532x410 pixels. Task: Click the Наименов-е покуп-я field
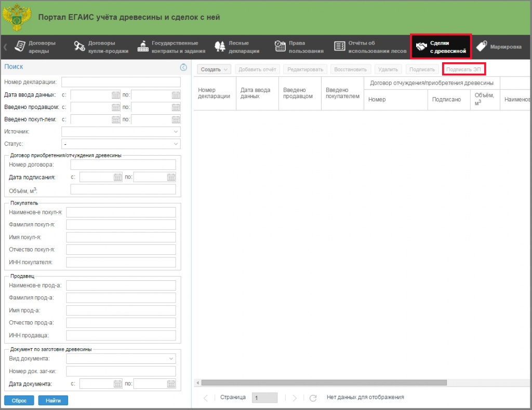(121, 212)
